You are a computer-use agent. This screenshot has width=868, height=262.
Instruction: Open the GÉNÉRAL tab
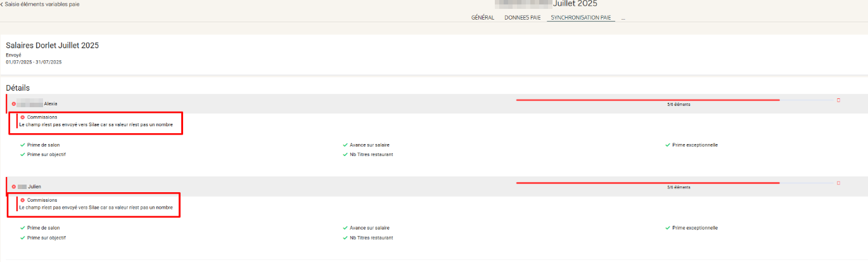click(x=482, y=18)
